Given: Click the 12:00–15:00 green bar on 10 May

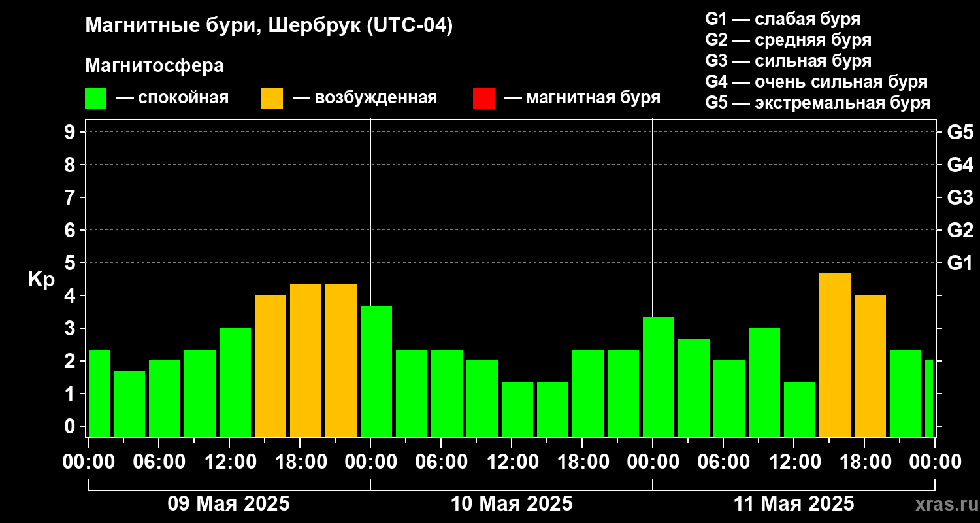Looking at the screenshot, I should (517, 409).
